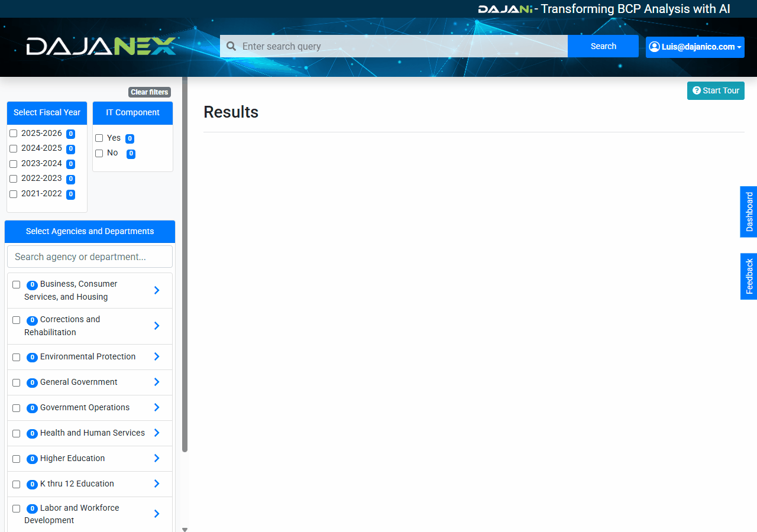Expand Health and Human Services departments
This screenshot has width=757, height=532.
(157, 433)
